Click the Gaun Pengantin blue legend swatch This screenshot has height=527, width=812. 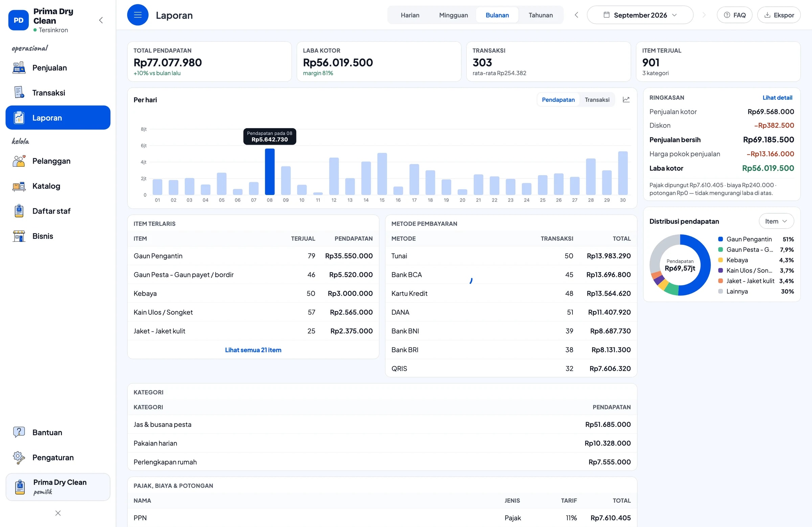(721, 239)
